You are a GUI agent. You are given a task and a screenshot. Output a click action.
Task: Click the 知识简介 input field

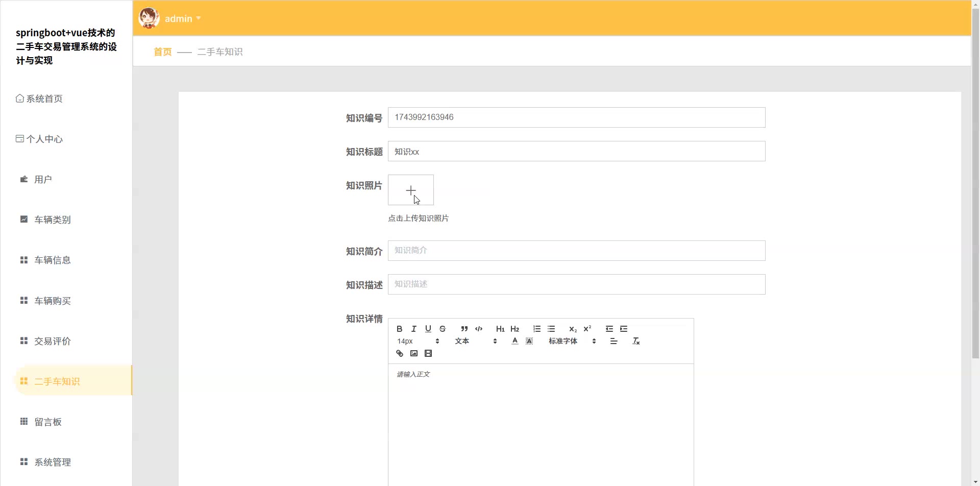pos(576,251)
